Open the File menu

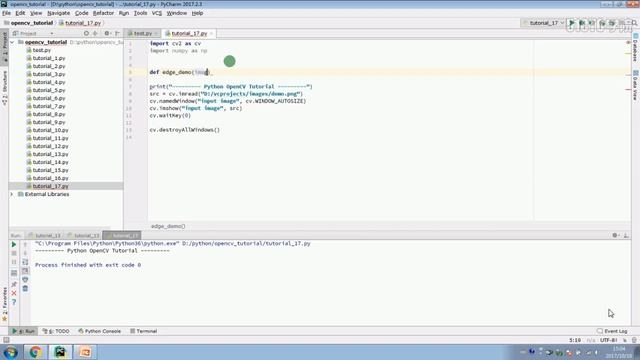[7, 13]
